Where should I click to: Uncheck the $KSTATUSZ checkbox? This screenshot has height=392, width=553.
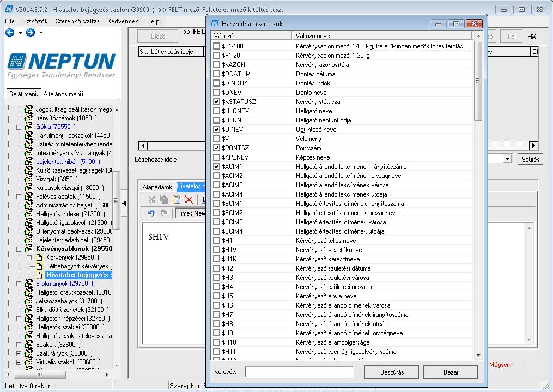pos(216,101)
